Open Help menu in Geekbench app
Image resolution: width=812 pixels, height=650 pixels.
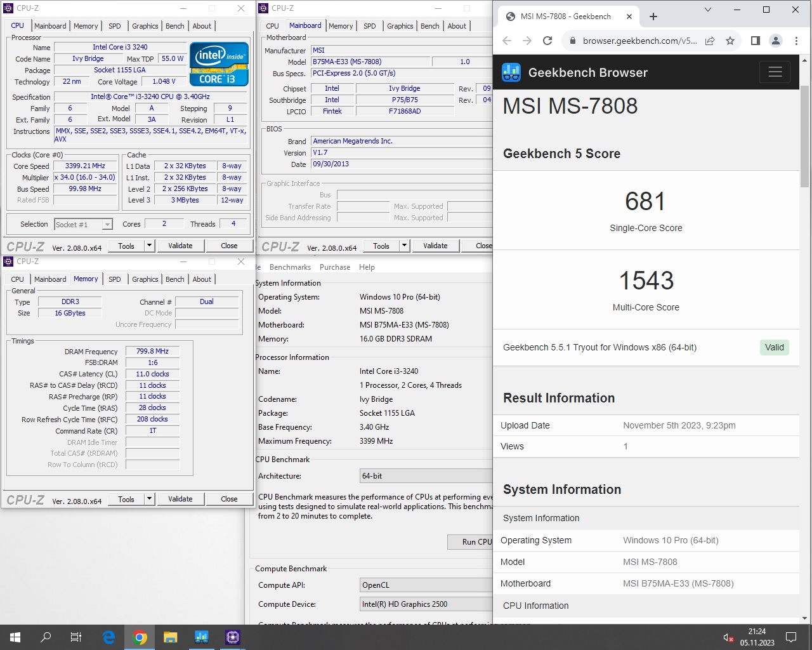tap(367, 267)
